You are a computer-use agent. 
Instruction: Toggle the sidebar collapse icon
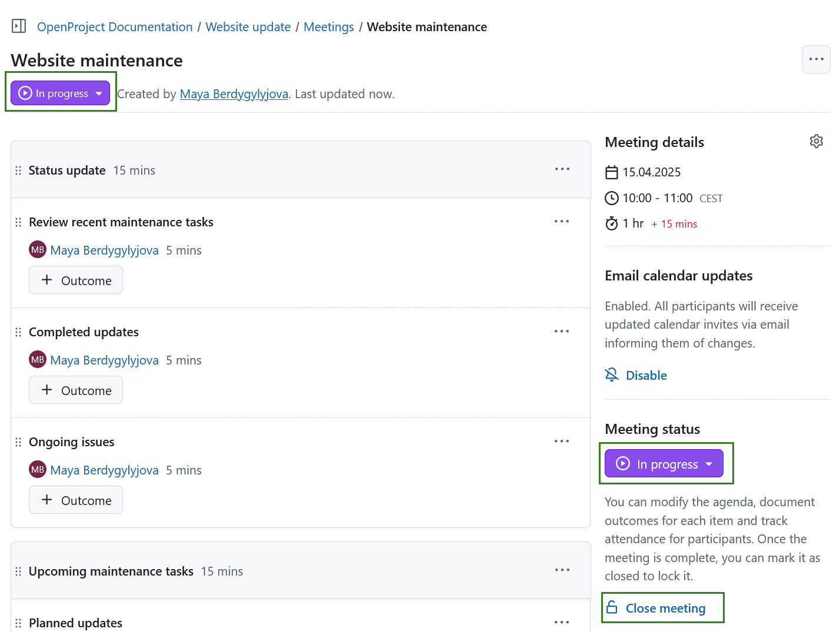pyautogui.click(x=19, y=26)
